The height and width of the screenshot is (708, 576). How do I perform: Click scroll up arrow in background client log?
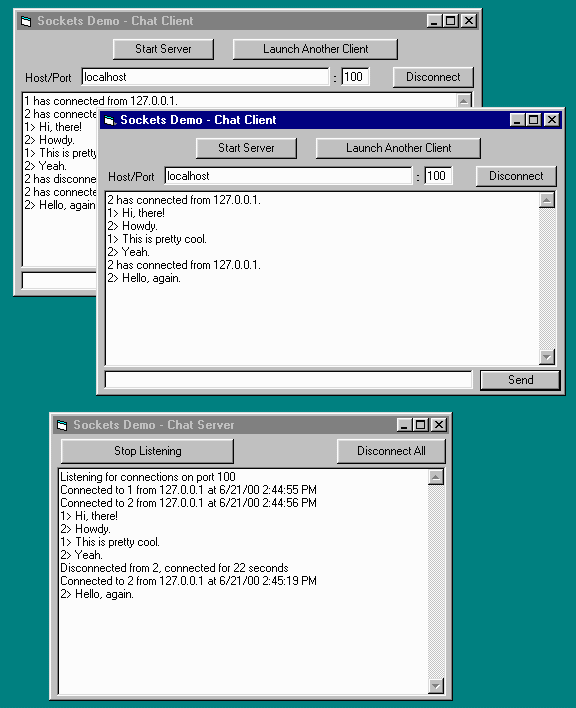click(x=464, y=101)
